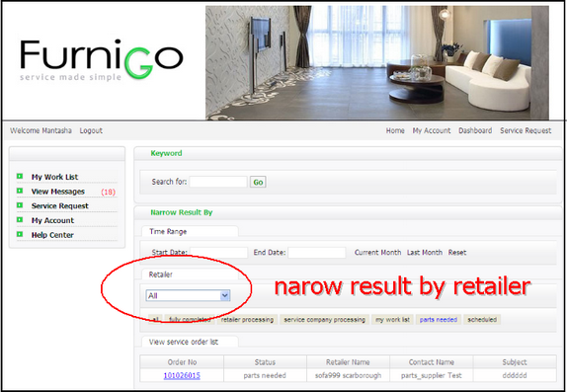This screenshot has height=392, width=567.
Task: Click the sofa999 scarborough retailer cell
Action: coord(348,376)
